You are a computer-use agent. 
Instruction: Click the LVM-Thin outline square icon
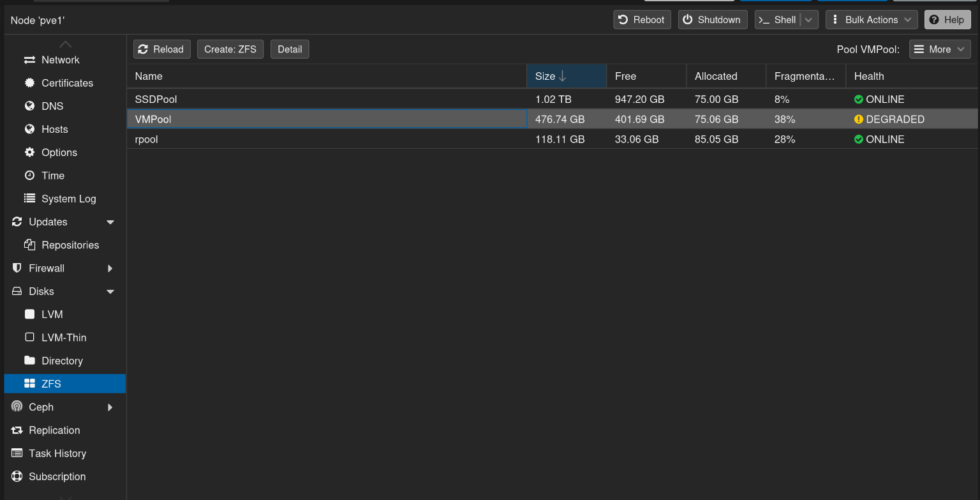[x=29, y=337]
